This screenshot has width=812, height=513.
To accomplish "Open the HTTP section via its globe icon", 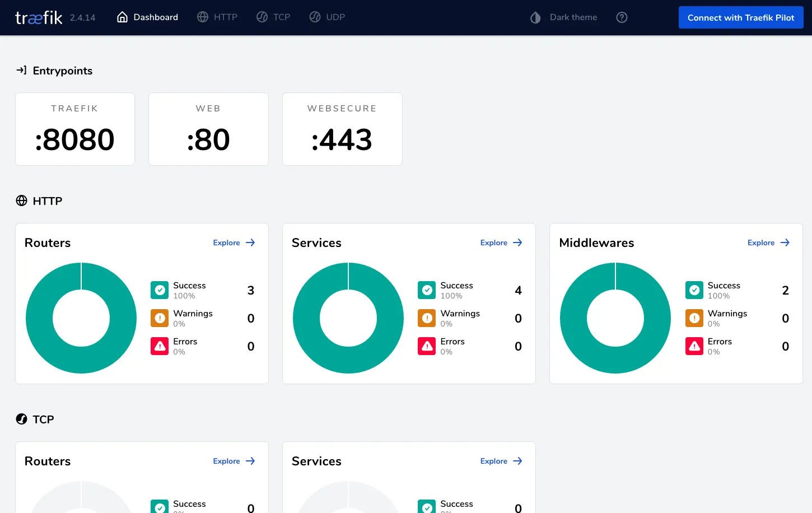I will (x=203, y=17).
